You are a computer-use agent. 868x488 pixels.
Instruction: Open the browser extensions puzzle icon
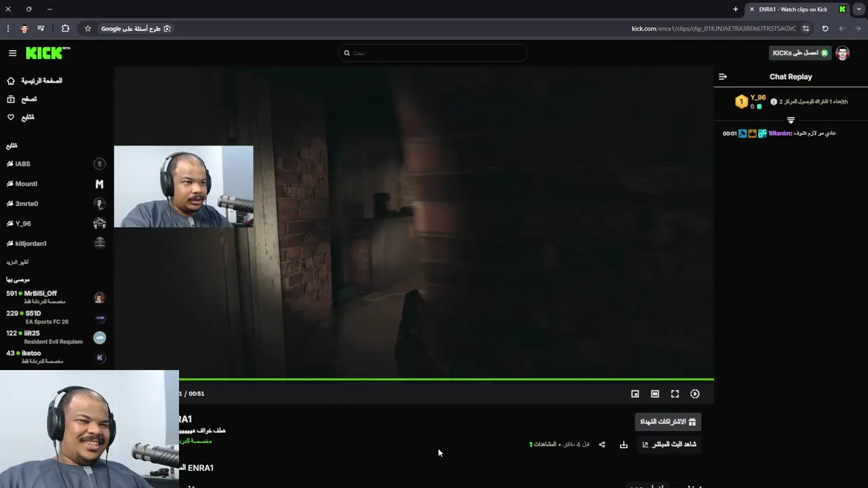point(65,28)
